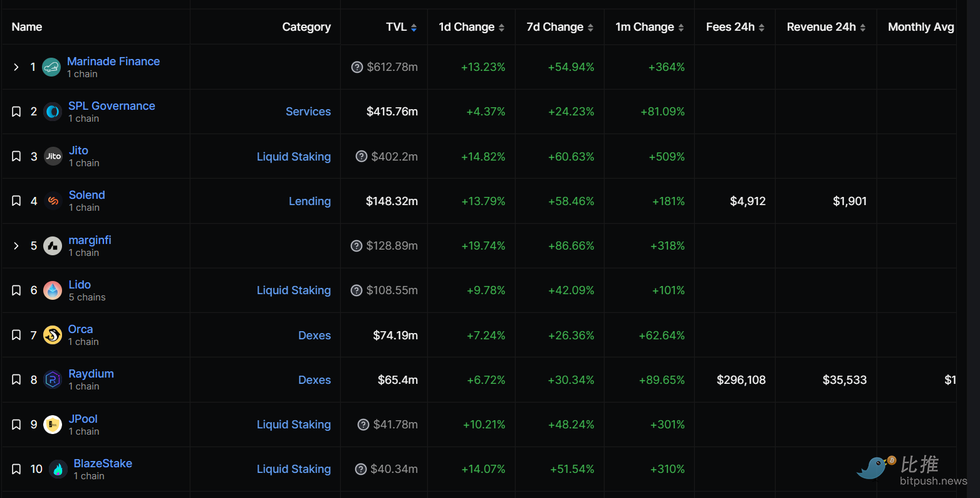The height and width of the screenshot is (498, 980).
Task: Sort by Revenue 24h column
Action: click(x=826, y=27)
